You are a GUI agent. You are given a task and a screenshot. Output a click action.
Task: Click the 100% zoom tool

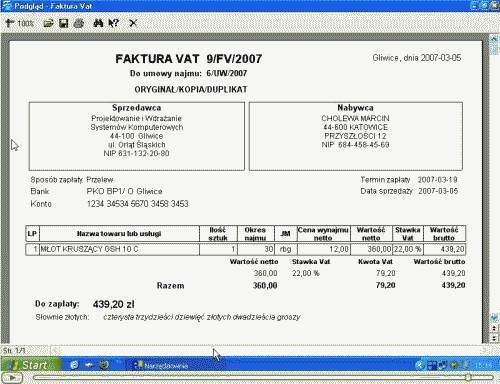pos(20,23)
